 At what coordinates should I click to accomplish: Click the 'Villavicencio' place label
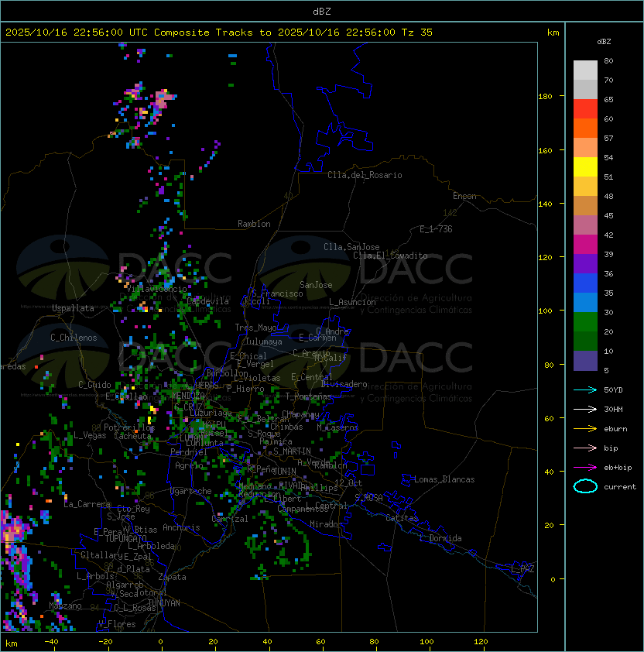156,289
